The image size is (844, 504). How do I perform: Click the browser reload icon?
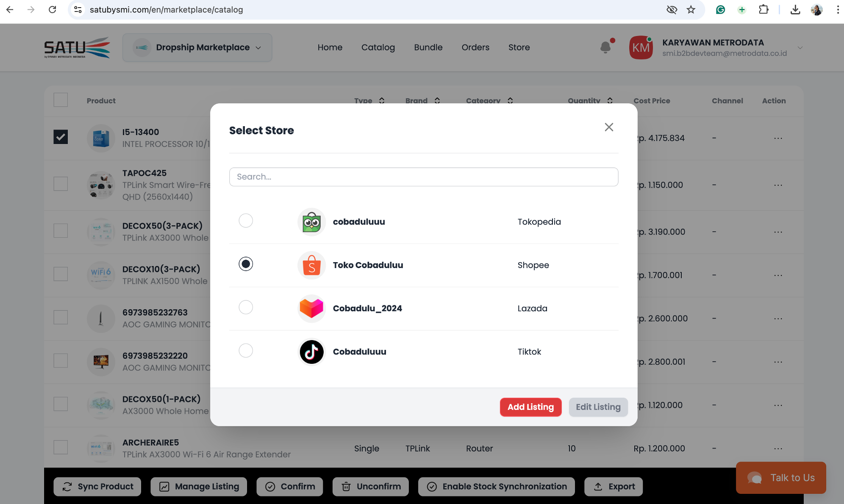tap(53, 10)
